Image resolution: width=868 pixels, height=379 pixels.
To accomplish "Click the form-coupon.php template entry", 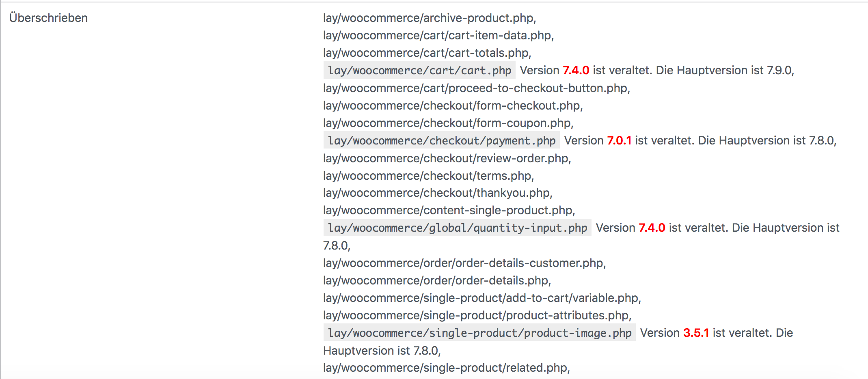I will click(x=448, y=123).
